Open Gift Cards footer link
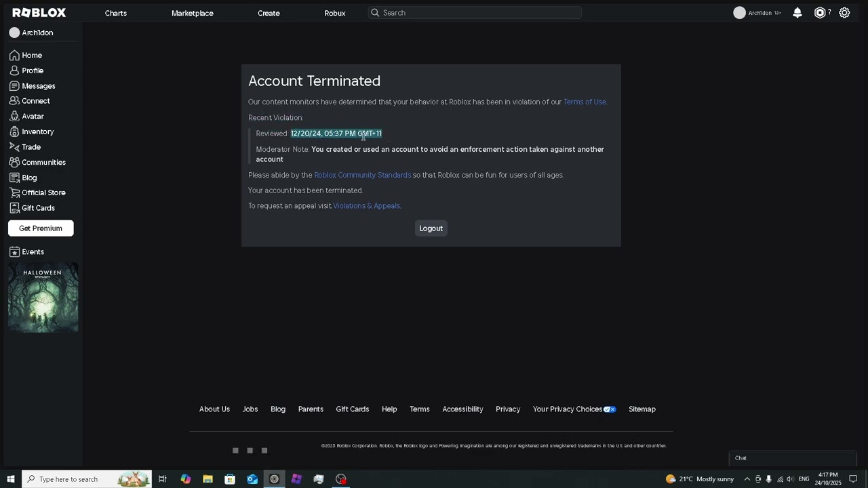The height and width of the screenshot is (488, 868). click(x=353, y=409)
